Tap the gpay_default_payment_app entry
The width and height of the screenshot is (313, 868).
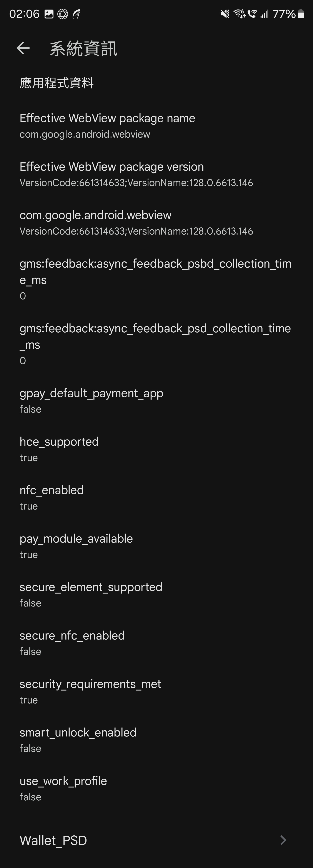coord(156,401)
